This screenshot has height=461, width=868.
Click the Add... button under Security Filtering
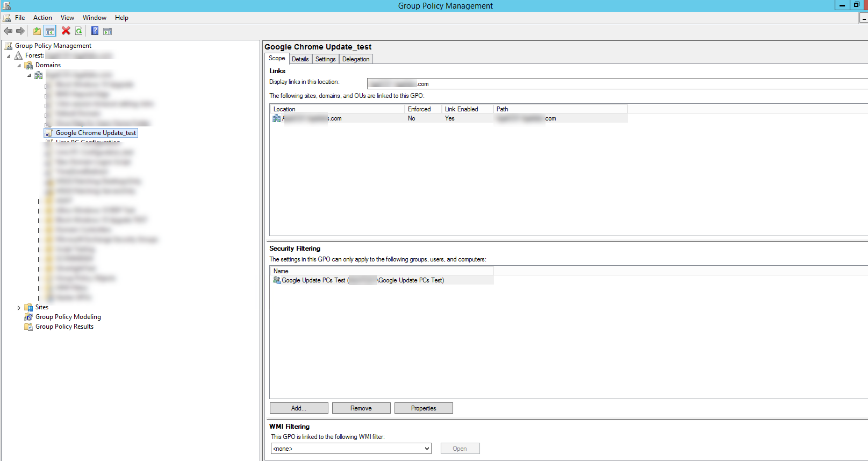[x=299, y=408]
